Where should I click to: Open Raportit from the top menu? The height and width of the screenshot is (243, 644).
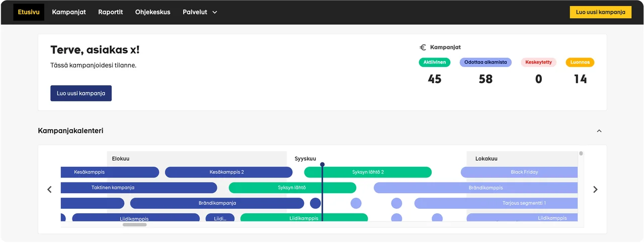[x=111, y=12]
